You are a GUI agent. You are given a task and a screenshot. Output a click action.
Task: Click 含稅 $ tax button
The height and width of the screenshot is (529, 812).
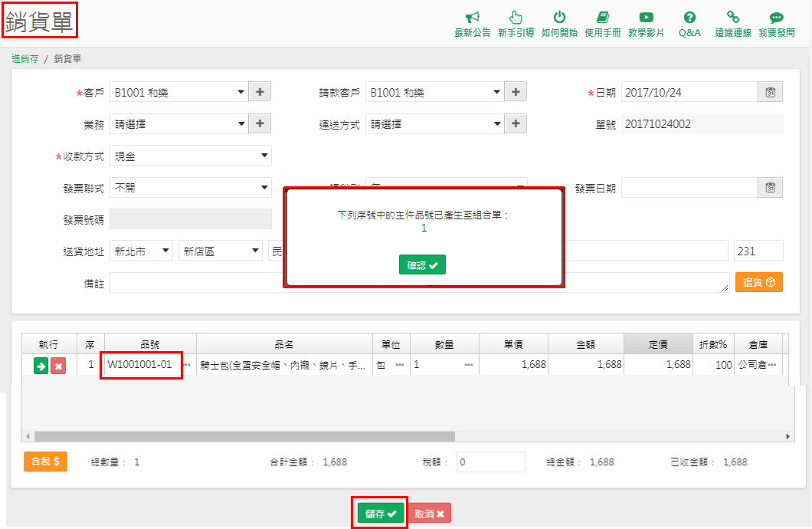point(45,461)
